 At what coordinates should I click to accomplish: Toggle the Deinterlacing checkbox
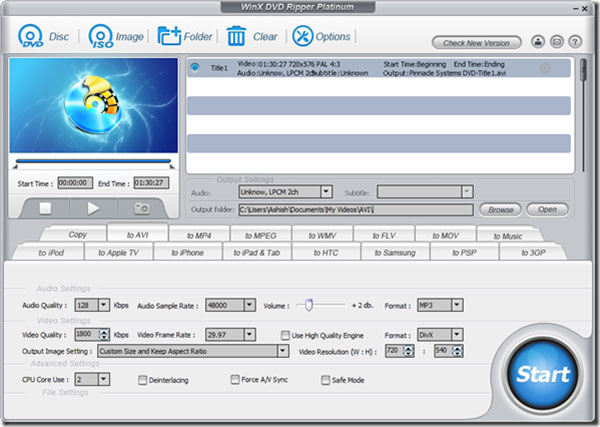(142, 380)
